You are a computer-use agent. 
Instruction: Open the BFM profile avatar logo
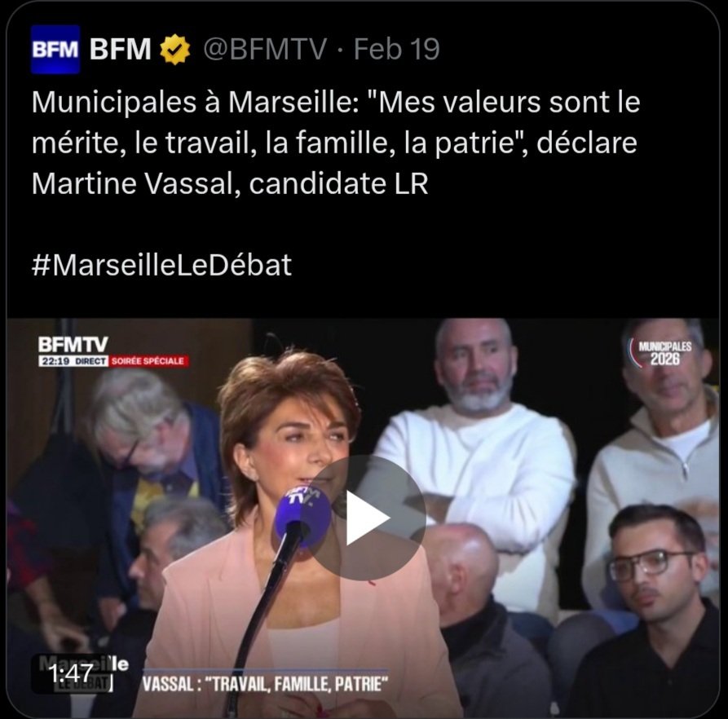pos(55,49)
